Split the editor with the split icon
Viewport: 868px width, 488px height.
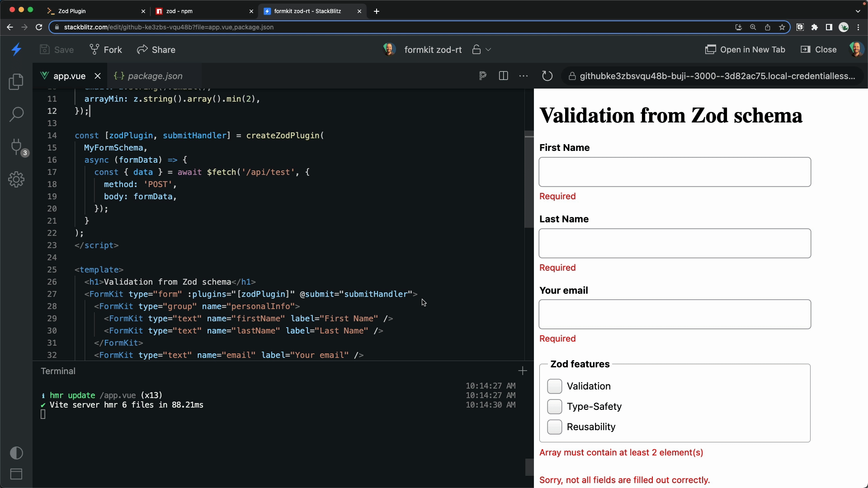coord(503,76)
